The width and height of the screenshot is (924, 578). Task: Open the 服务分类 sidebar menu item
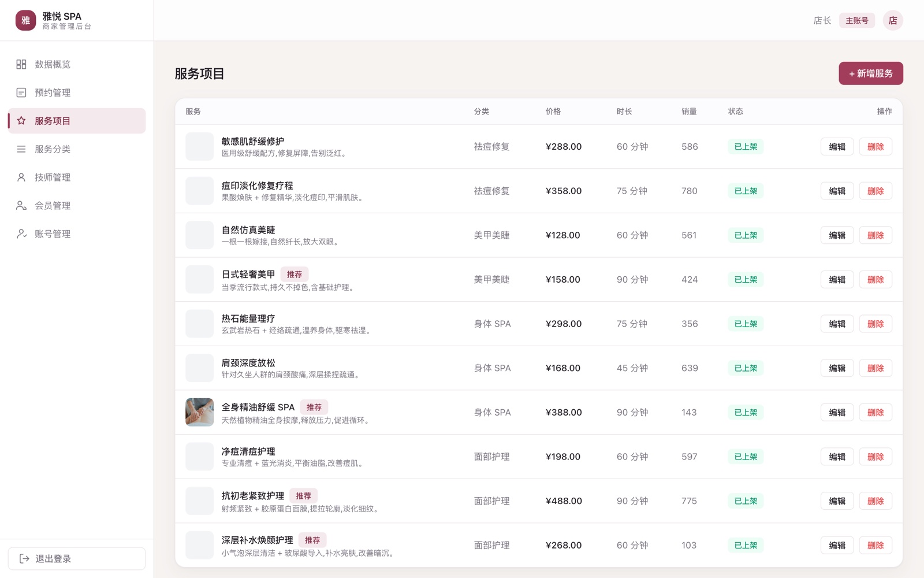[x=77, y=149]
